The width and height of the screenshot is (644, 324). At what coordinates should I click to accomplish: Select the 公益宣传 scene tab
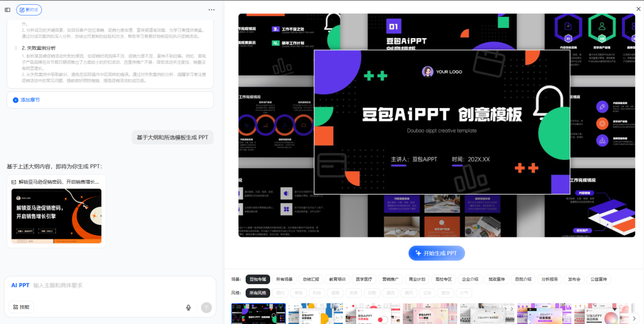pos(599,280)
